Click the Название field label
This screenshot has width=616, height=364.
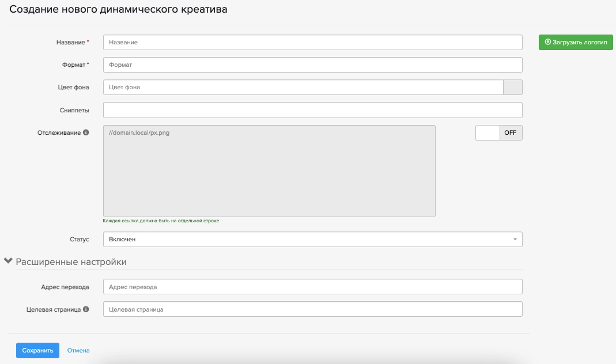point(70,43)
